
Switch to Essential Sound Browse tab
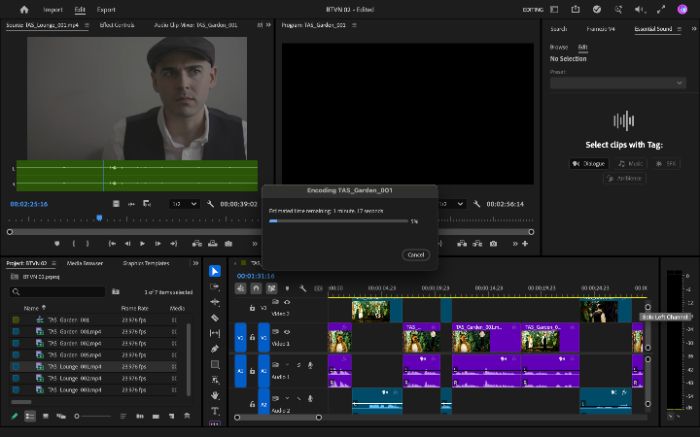coord(558,47)
